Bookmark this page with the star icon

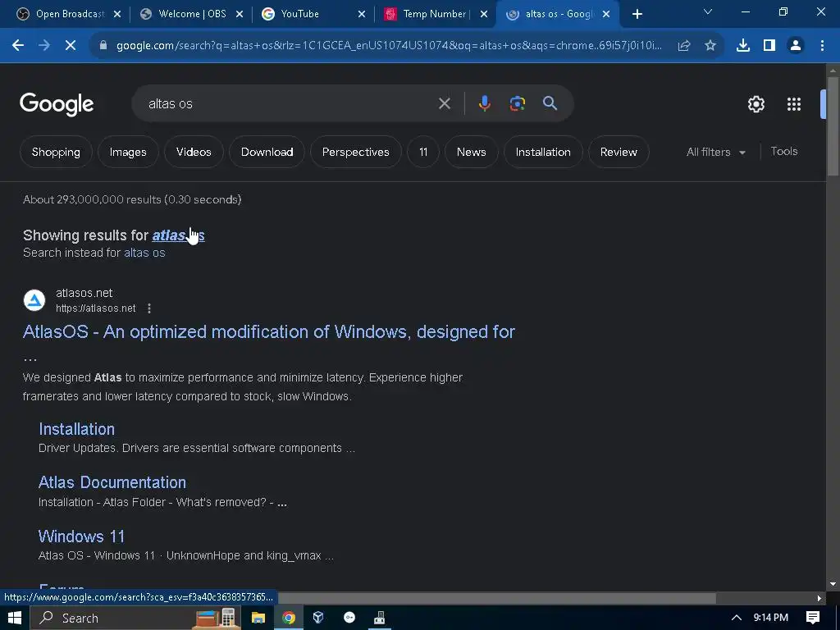point(710,46)
